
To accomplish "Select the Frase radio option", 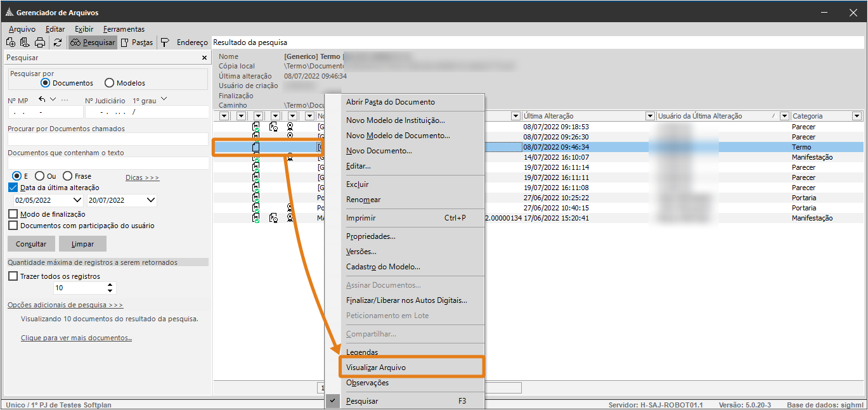I will pyautogui.click(x=67, y=176).
